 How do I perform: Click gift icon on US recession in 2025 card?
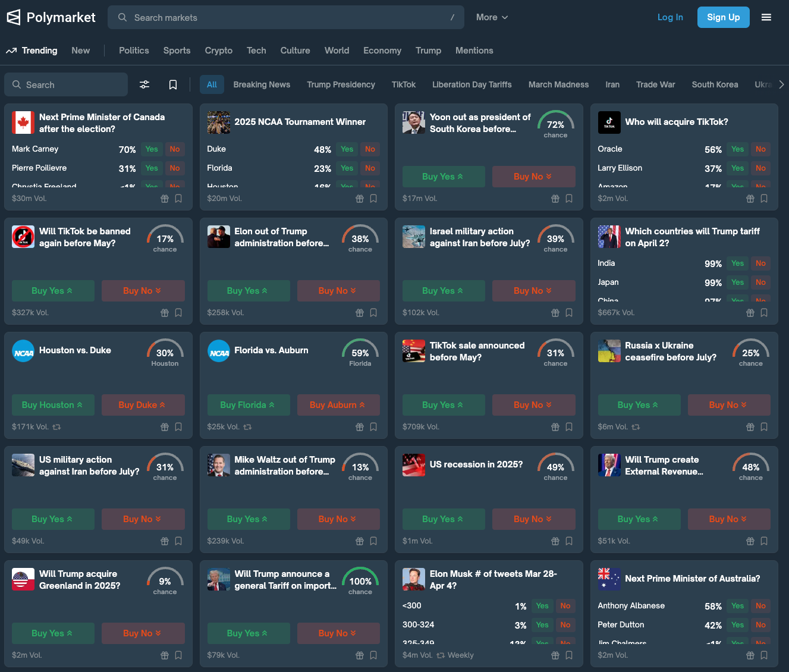[555, 541]
